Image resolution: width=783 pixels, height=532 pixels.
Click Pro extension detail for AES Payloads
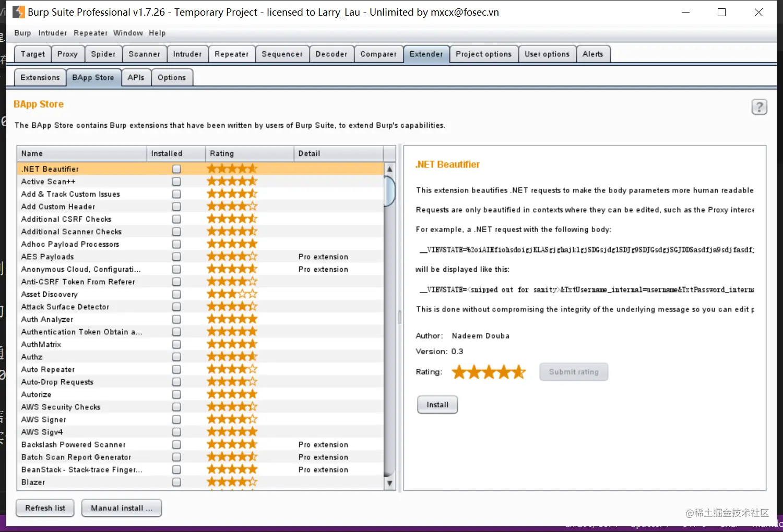point(323,257)
